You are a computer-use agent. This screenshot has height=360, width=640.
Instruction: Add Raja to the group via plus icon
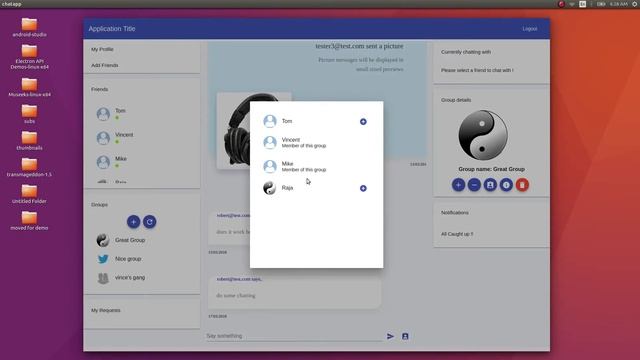click(363, 188)
